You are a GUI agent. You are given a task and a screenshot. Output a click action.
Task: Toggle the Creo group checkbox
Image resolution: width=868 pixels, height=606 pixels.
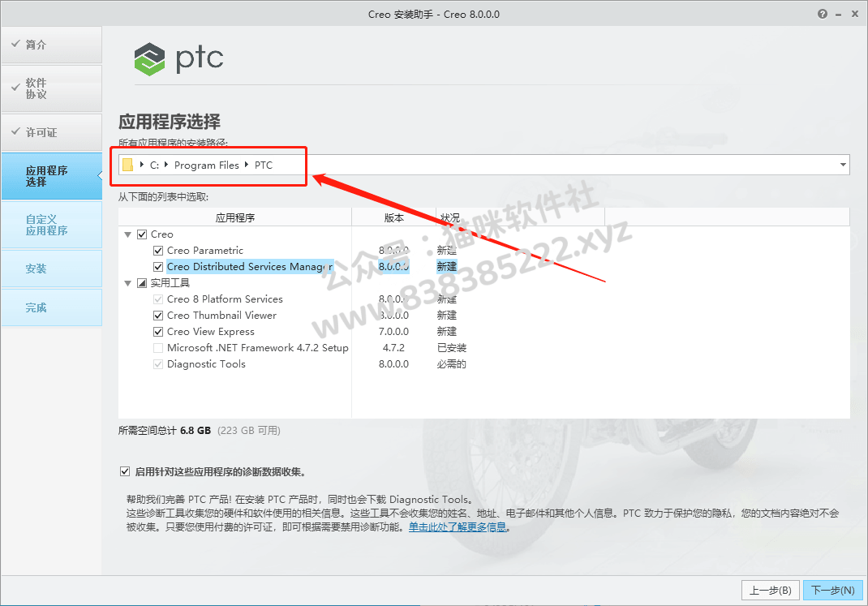[142, 234]
